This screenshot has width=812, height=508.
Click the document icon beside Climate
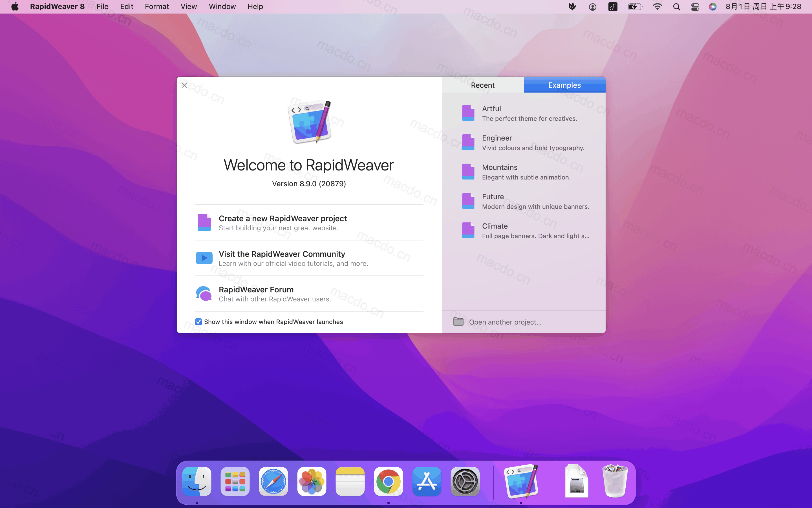tap(468, 230)
